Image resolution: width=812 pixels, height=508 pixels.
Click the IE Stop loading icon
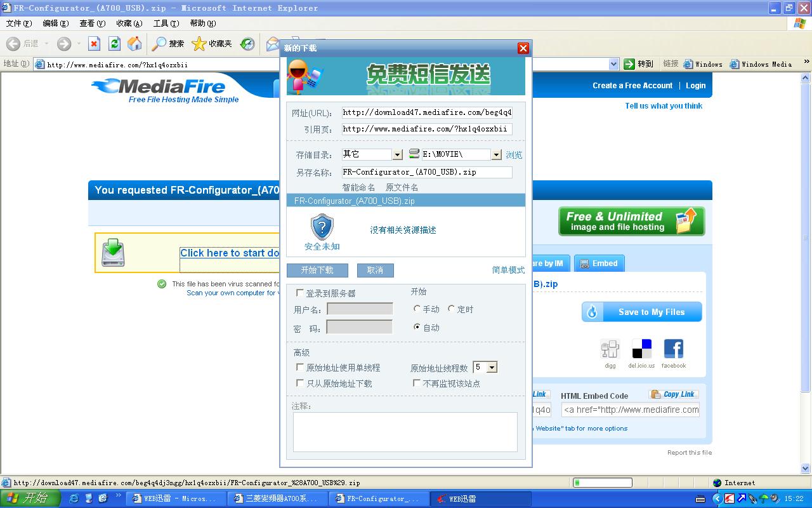(x=94, y=43)
